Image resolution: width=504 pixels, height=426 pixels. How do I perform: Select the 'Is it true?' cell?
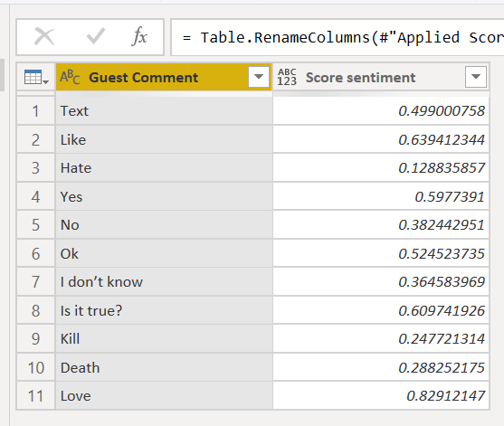[x=164, y=310]
